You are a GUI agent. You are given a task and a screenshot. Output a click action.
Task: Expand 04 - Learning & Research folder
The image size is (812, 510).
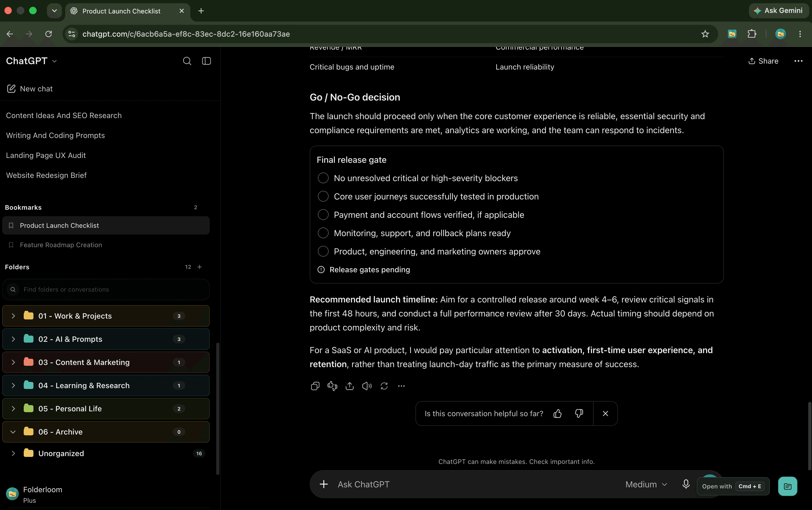(x=13, y=386)
